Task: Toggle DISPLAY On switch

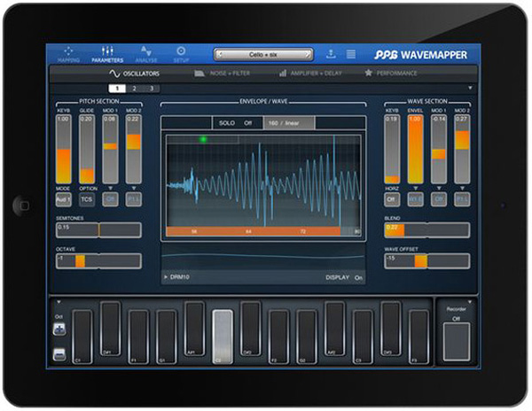Action: (x=344, y=277)
